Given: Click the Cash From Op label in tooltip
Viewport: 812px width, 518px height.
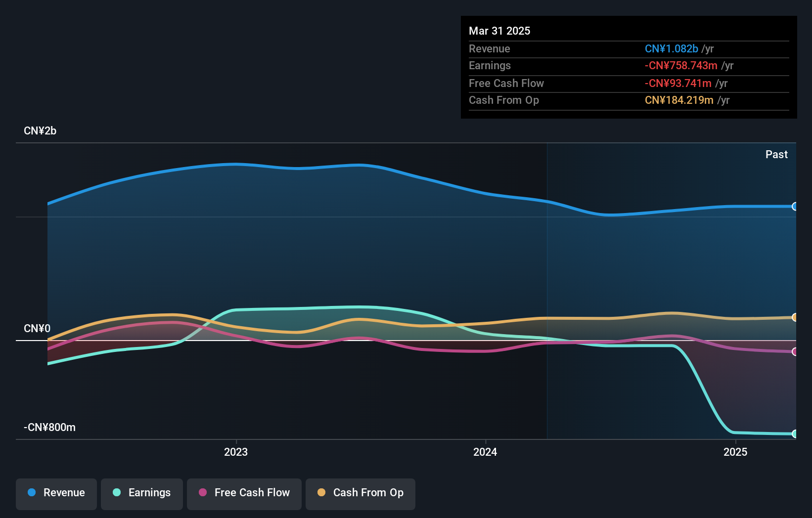Looking at the screenshot, I should [504, 100].
